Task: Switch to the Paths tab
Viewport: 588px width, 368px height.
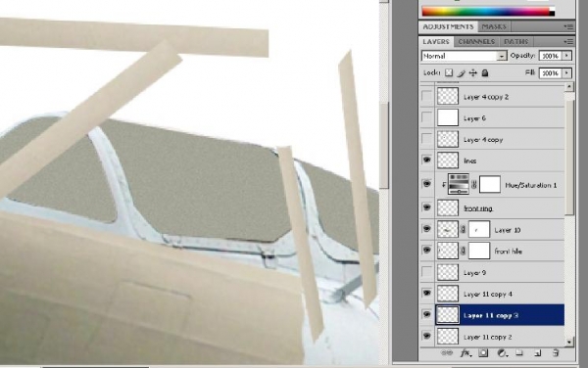Action: [x=516, y=41]
